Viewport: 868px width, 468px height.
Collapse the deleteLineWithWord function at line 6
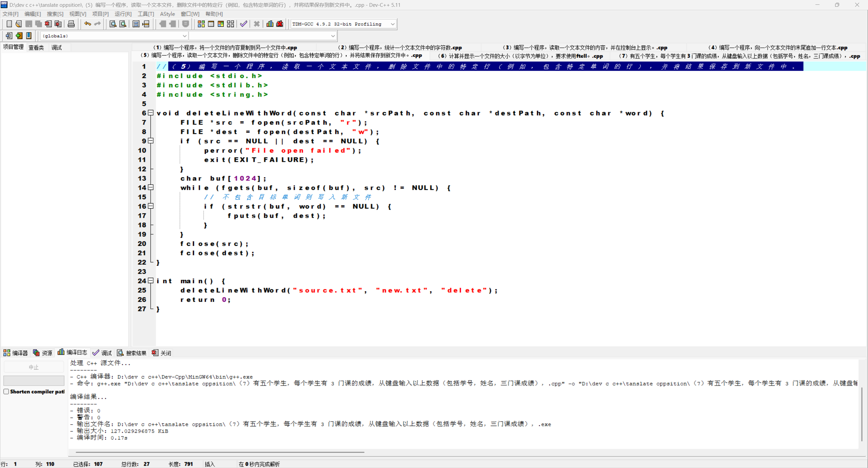[x=151, y=113]
